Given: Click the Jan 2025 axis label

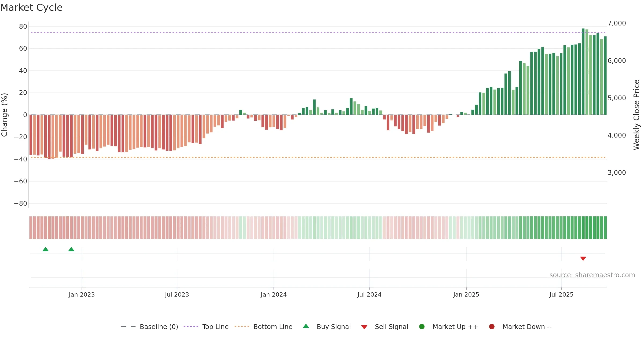Looking at the screenshot, I should pos(466,295).
